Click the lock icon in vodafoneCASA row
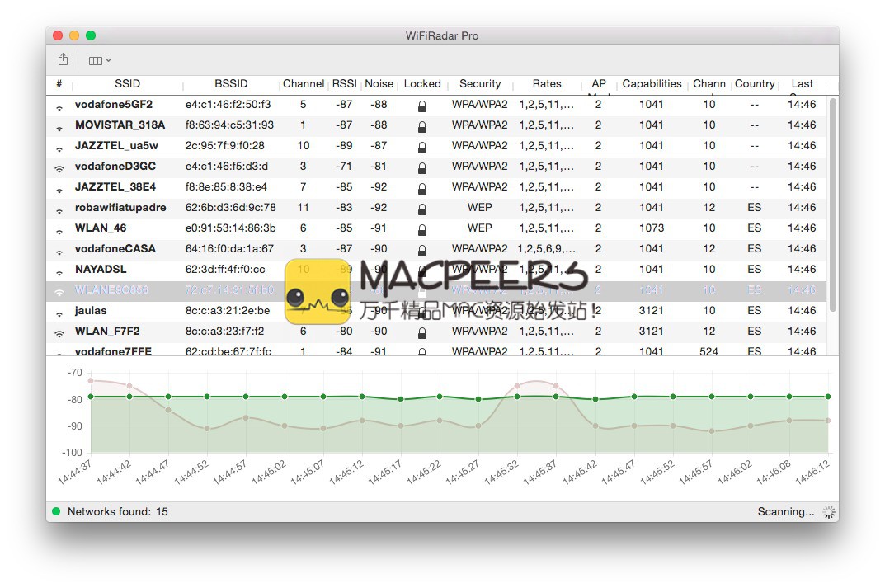 tap(422, 251)
